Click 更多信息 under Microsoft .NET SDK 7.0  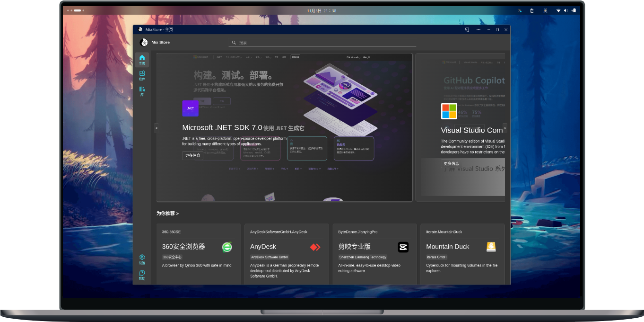(x=192, y=155)
